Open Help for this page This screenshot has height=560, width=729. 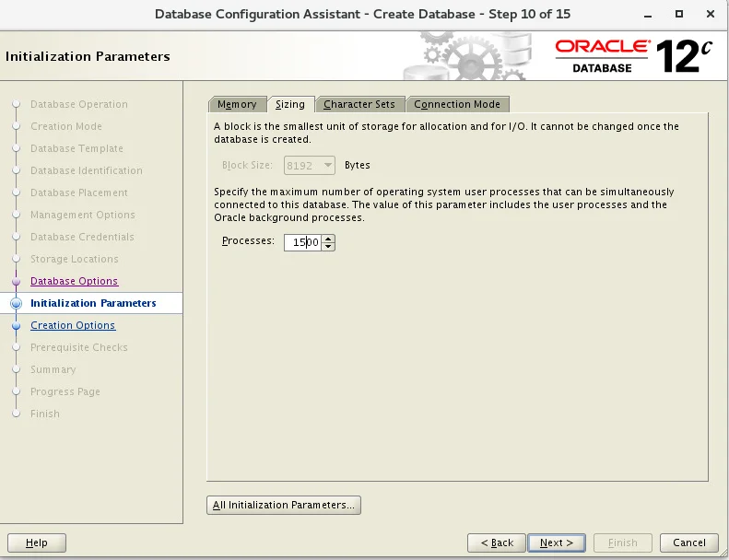(37, 542)
